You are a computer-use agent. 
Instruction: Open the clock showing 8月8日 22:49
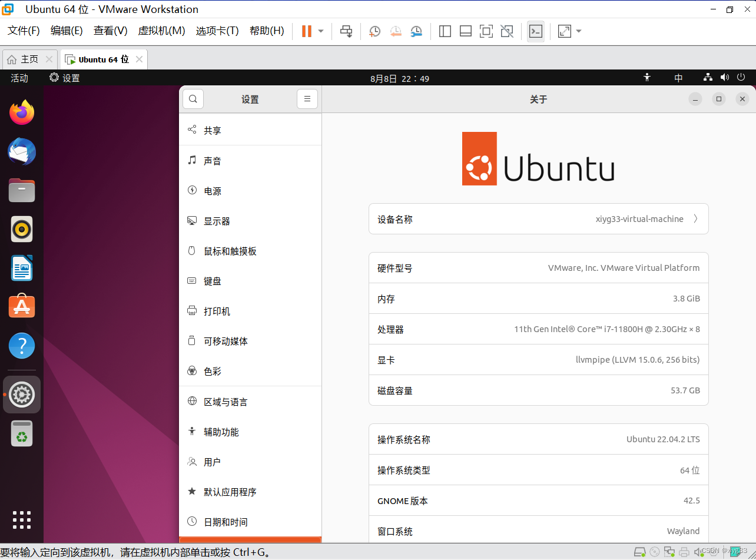click(400, 78)
